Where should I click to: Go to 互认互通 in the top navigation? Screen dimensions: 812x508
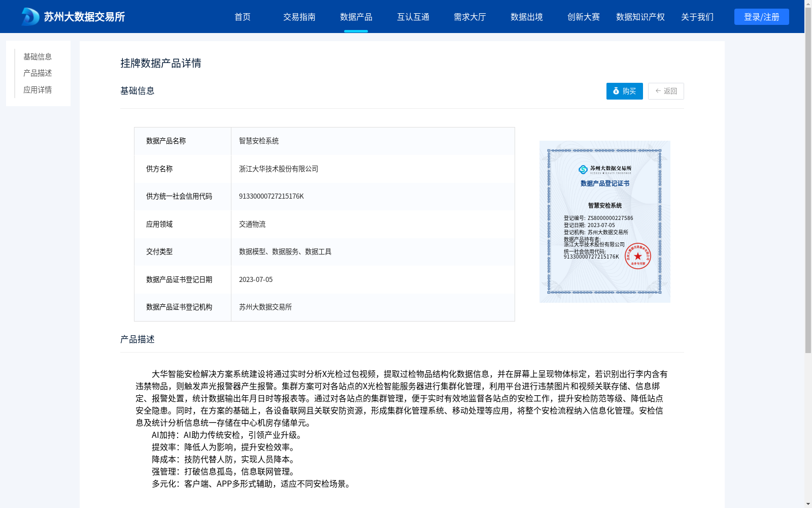tap(413, 17)
